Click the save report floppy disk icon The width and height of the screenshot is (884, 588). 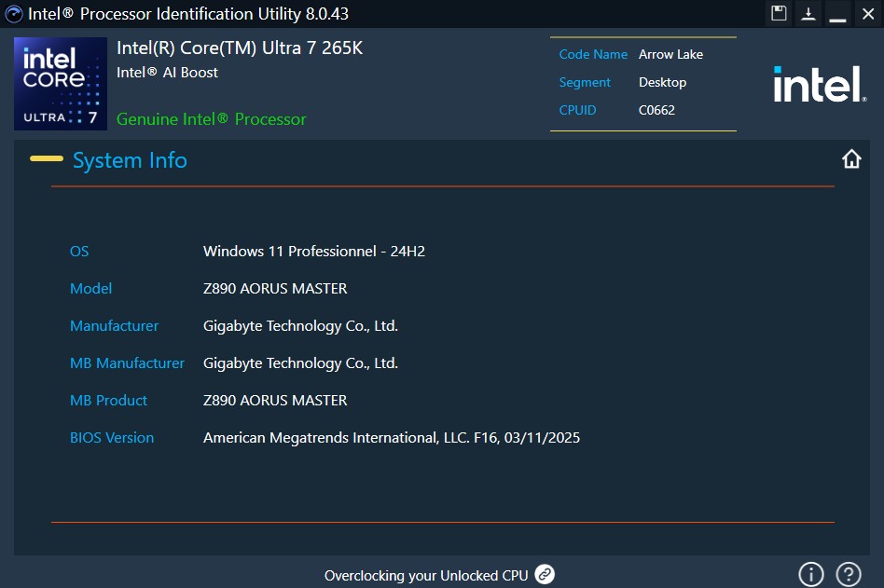click(779, 13)
